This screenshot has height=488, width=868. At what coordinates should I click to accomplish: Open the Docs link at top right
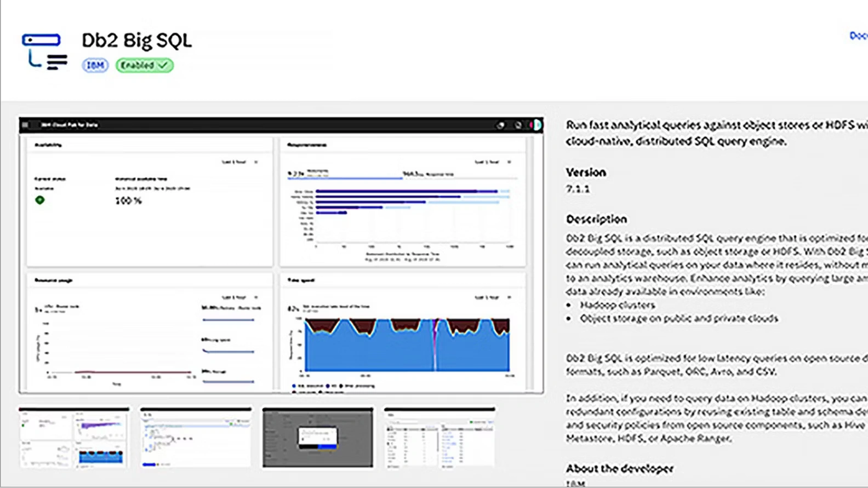[858, 36]
